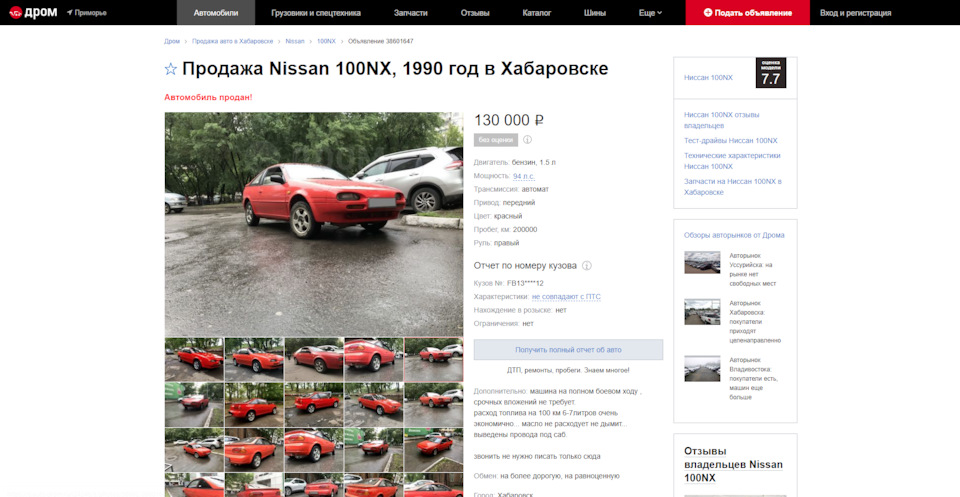Select first thumbnail in first row
The image size is (960, 497).
click(x=194, y=359)
